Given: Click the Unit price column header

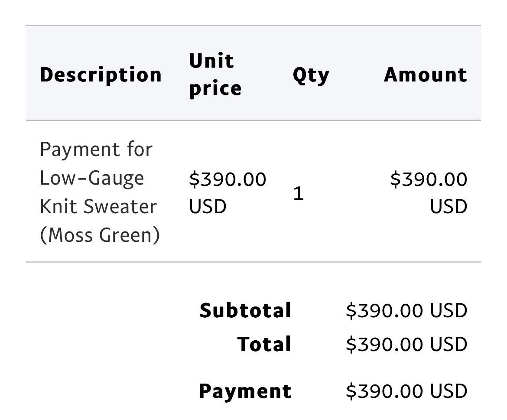Looking at the screenshot, I should 215,75.
